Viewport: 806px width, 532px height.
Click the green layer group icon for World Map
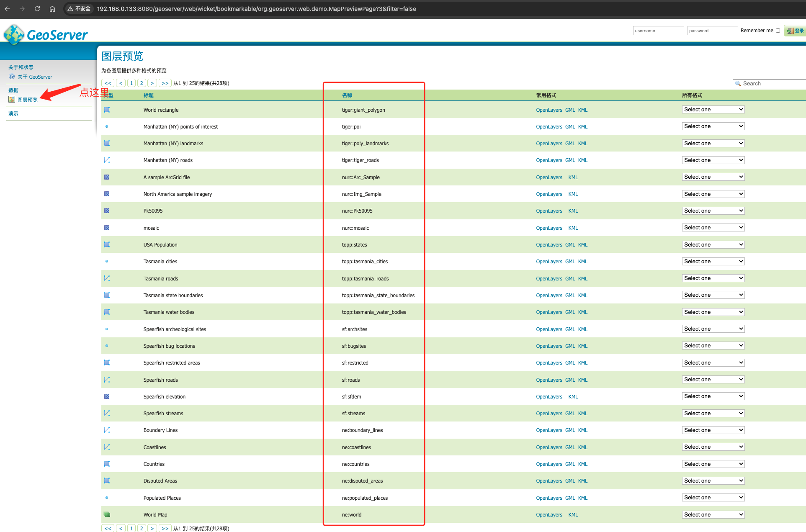(x=107, y=514)
